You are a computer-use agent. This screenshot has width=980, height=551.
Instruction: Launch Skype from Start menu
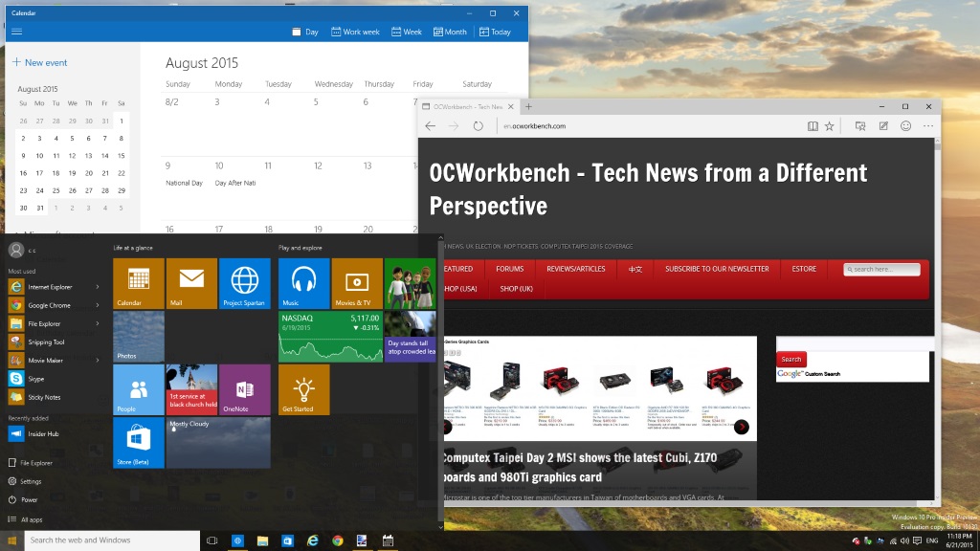35,379
